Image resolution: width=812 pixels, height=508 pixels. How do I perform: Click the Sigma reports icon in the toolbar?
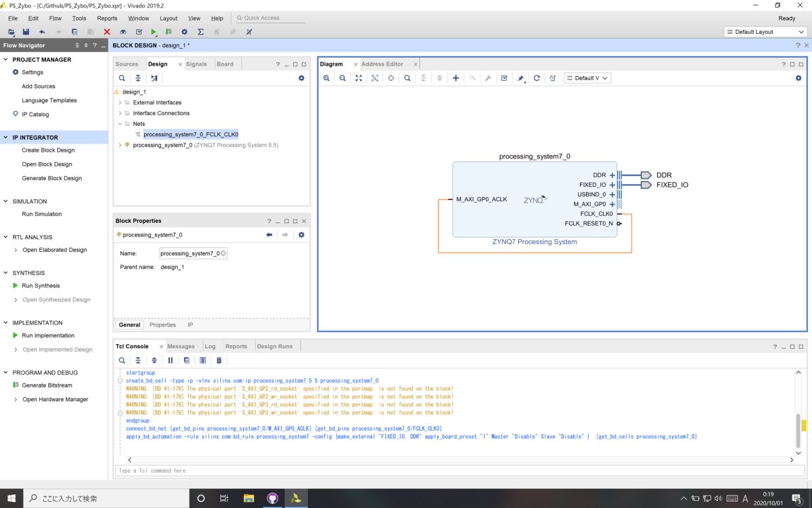point(201,32)
